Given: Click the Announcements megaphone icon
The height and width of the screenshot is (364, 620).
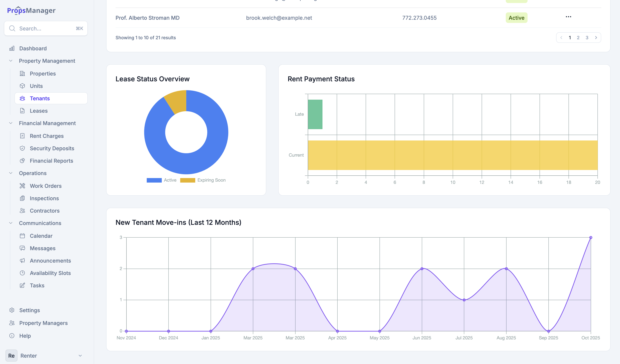Looking at the screenshot, I should 22,261.
